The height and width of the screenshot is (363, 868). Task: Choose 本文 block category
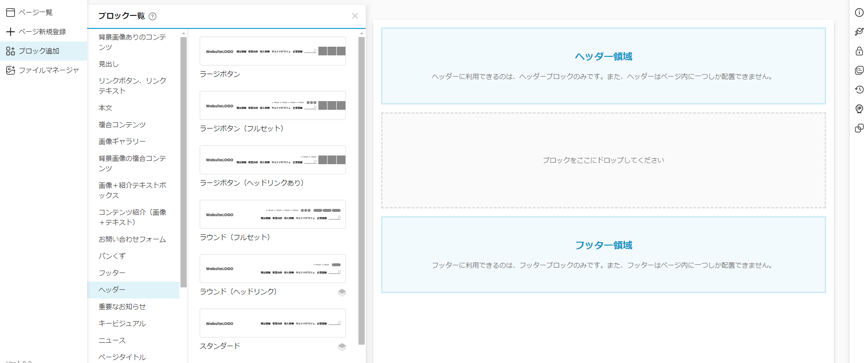[x=133, y=108]
